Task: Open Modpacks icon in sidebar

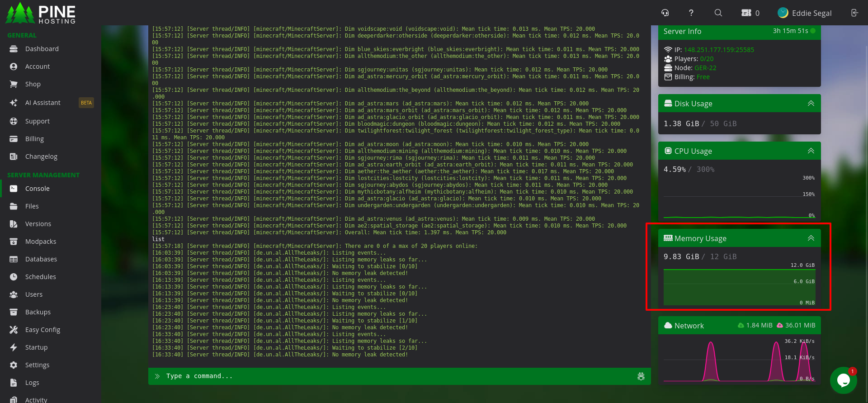Action: pos(14,242)
